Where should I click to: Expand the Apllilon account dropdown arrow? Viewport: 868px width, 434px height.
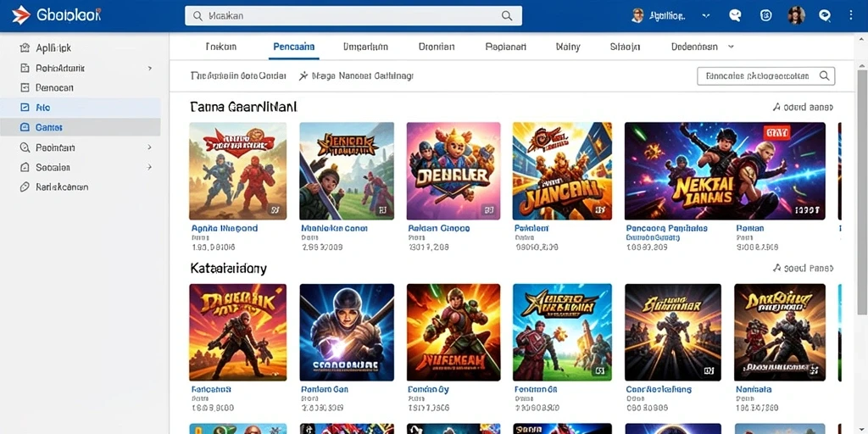tap(706, 16)
